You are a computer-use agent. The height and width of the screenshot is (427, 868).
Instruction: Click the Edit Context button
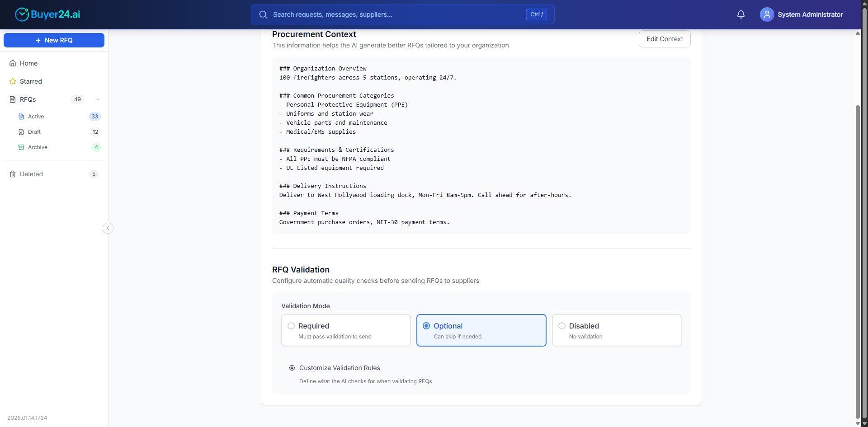click(664, 39)
